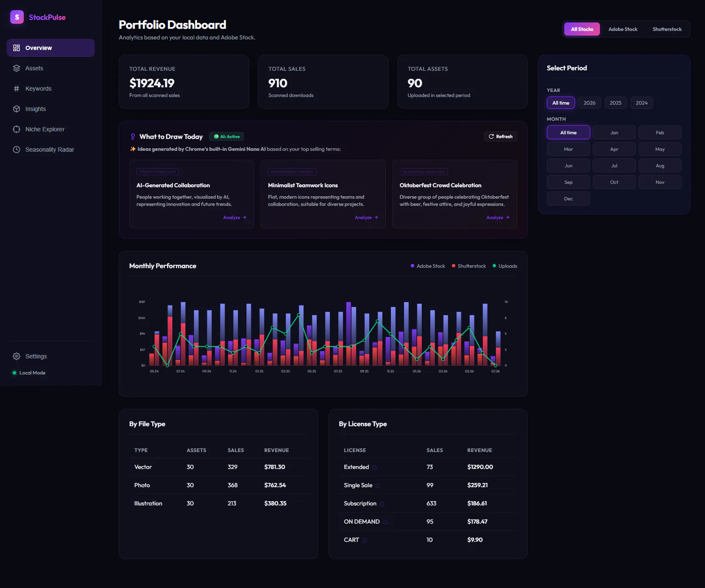This screenshot has width=705, height=588.
Task: Click the sparkle icon before Ideas generated text
Action: point(133,149)
